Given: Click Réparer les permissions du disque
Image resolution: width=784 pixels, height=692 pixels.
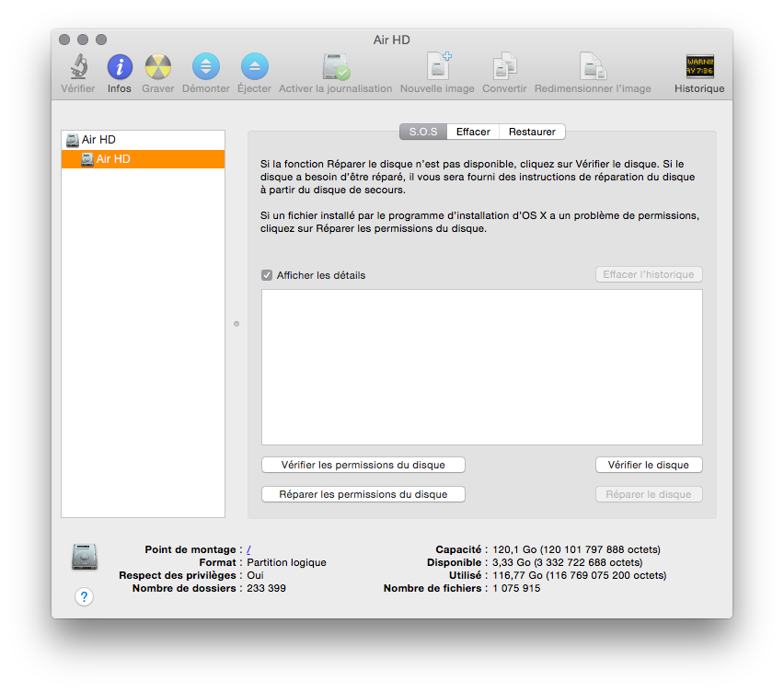Looking at the screenshot, I should [x=363, y=494].
